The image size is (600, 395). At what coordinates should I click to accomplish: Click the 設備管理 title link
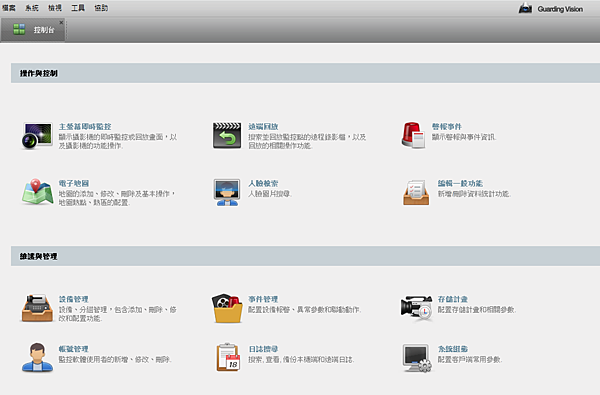click(73, 299)
